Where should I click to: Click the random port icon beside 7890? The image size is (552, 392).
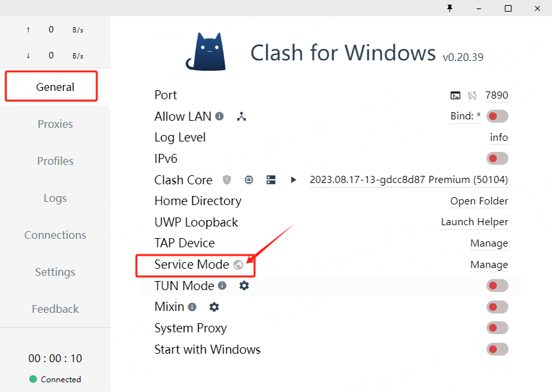coord(472,95)
